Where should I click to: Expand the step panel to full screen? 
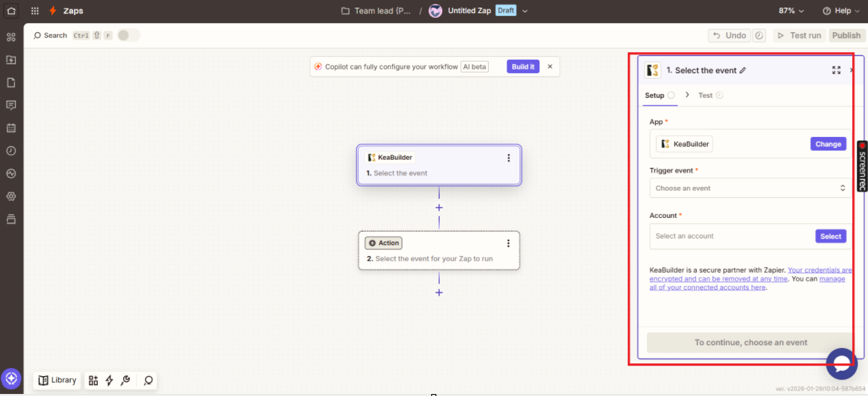[x=836, y=70]
